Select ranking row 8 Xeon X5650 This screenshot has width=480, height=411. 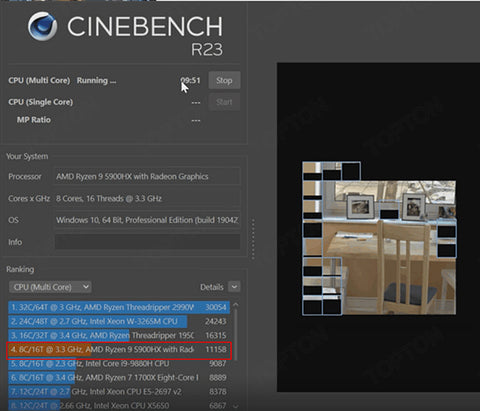(x=119, y=406)
